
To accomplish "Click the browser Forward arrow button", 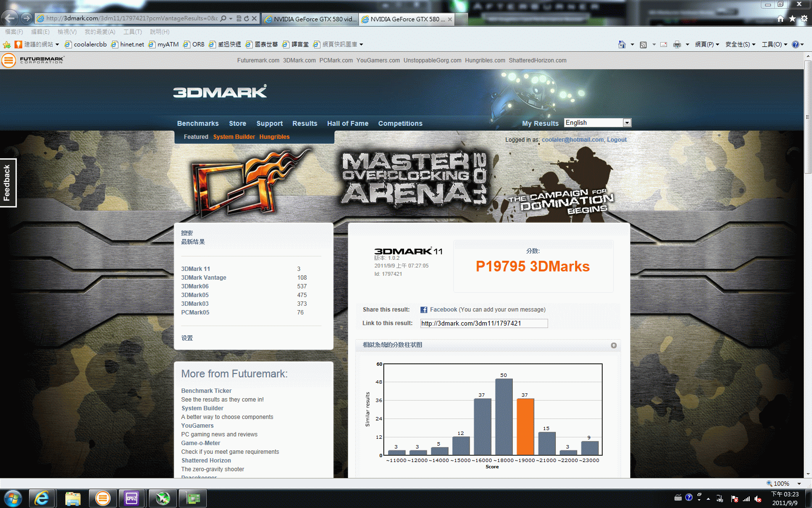I will coord(27,18).
